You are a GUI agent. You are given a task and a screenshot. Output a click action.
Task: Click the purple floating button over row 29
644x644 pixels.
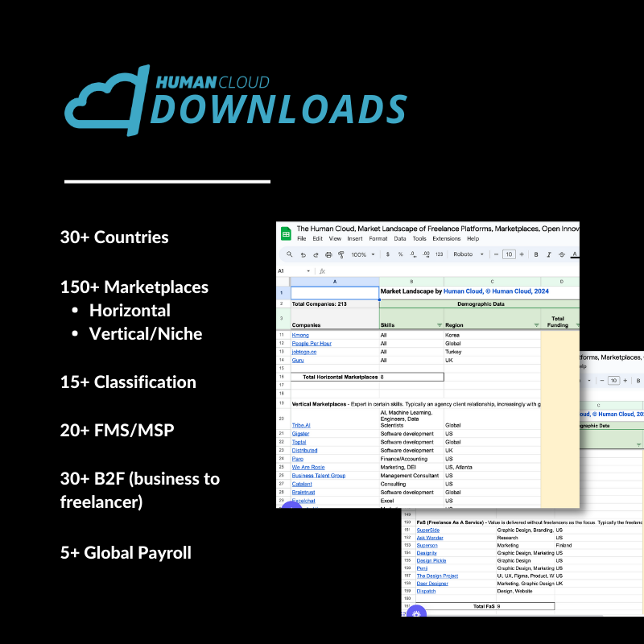(291, 506)
